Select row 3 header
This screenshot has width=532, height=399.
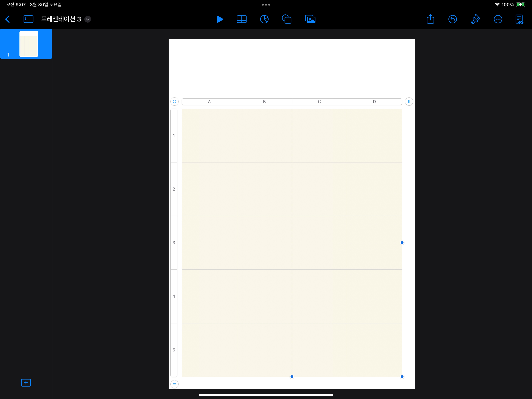174,243
